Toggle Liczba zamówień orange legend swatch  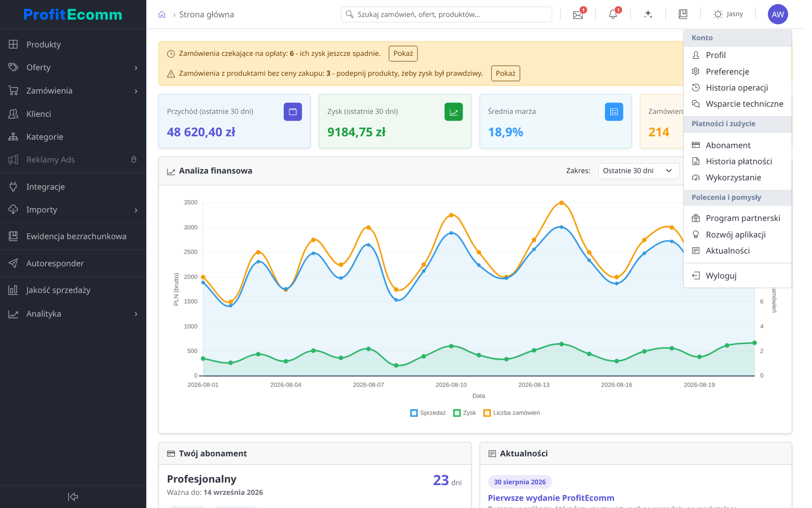(487, 413)
